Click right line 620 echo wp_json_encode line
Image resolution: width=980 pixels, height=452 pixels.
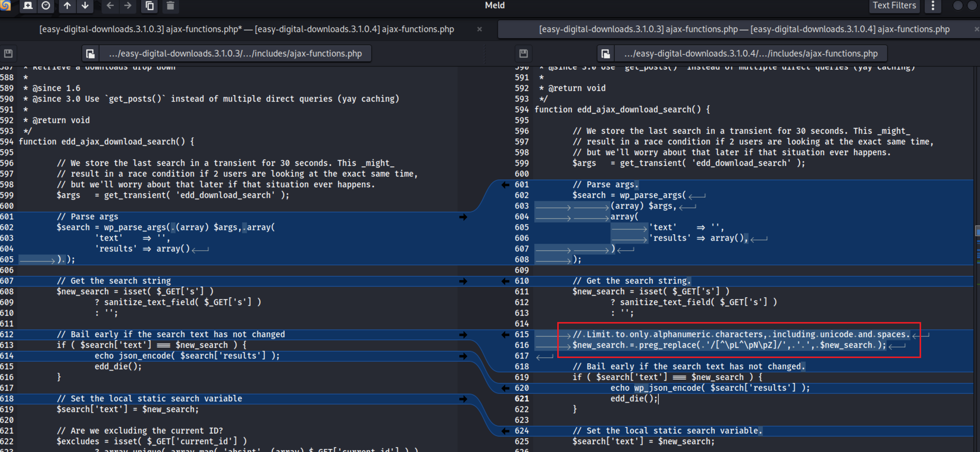710,388
